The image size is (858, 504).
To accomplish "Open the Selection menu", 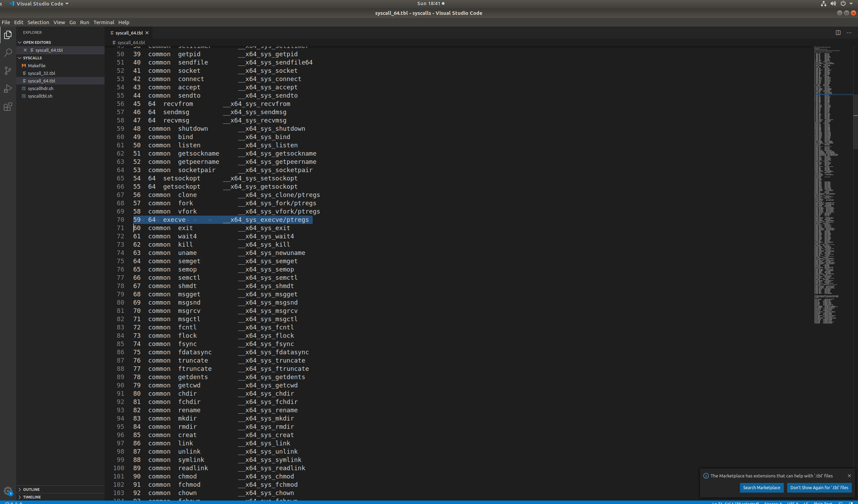I will coord(38,22).
